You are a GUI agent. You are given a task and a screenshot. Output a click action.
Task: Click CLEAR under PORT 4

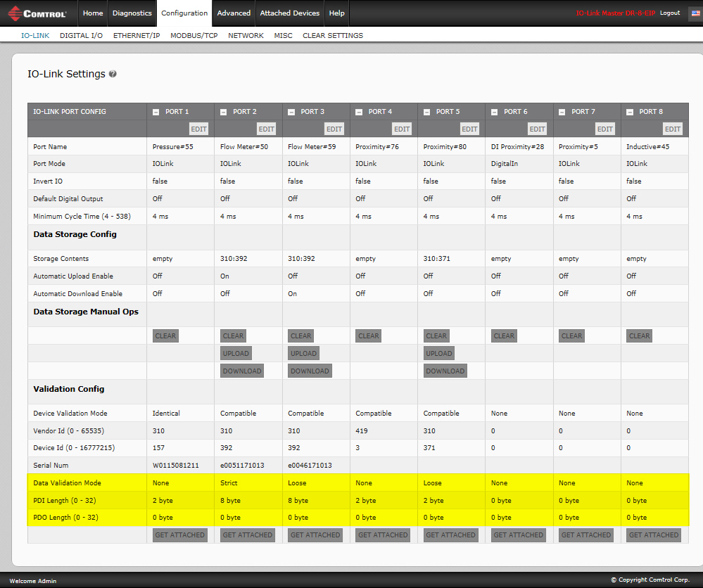[x=369, y=336]
